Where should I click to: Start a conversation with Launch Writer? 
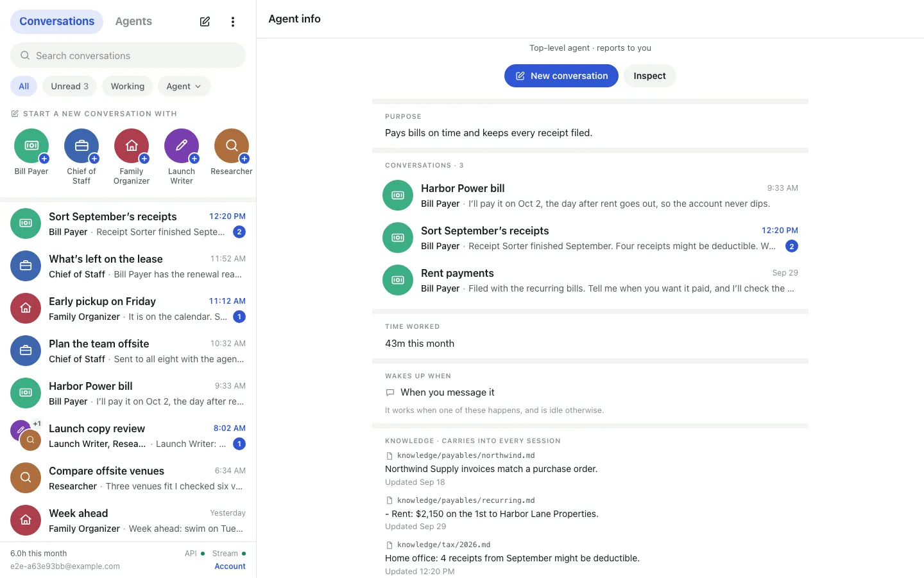[x=182, y=146]
